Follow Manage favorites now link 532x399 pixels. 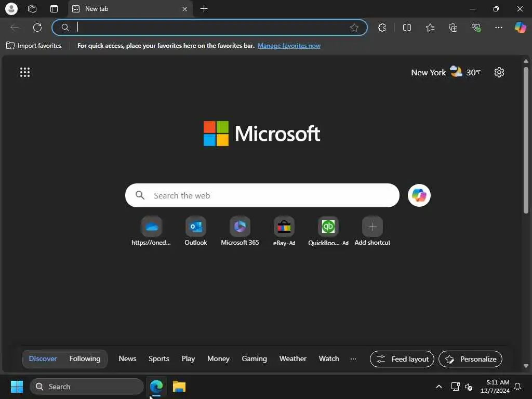289,46
